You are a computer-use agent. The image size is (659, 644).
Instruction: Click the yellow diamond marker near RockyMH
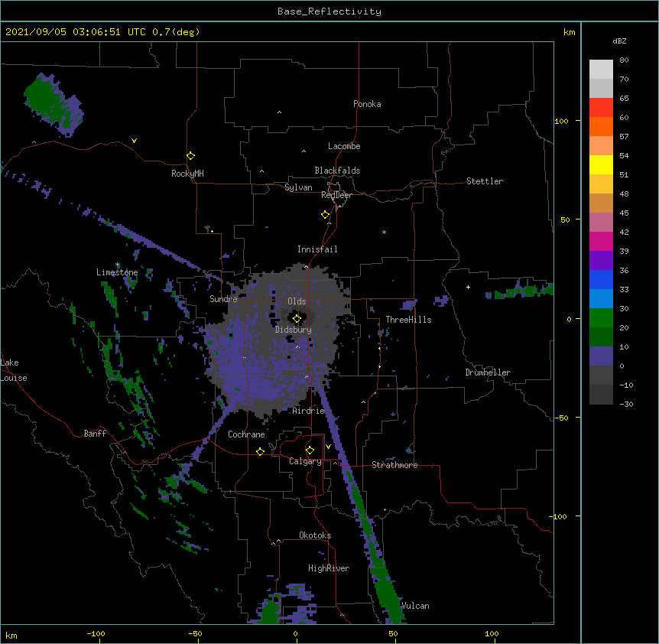pos(191,156)
